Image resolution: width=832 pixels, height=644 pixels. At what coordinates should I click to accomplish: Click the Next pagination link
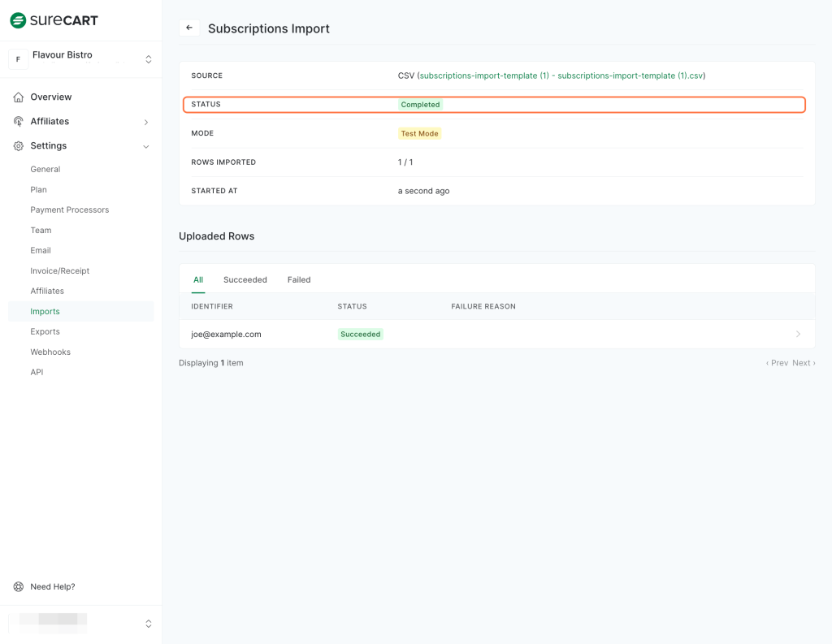pos(804,363)
